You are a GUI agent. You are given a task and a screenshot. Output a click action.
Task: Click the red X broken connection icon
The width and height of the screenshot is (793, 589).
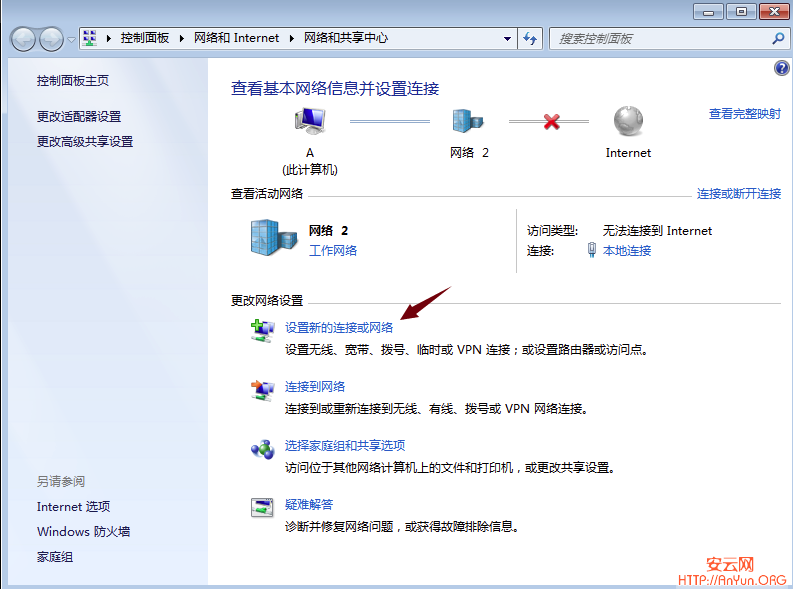tap(551, 122)
